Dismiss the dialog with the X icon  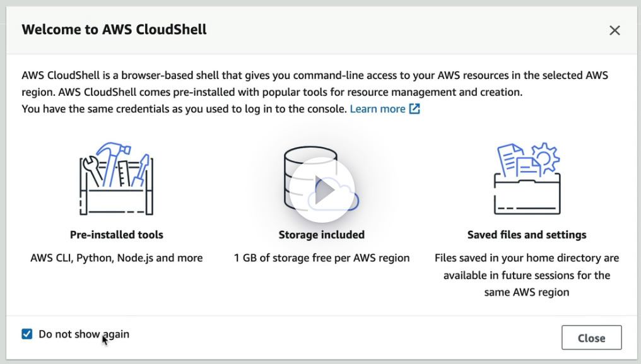coord(615,30)
